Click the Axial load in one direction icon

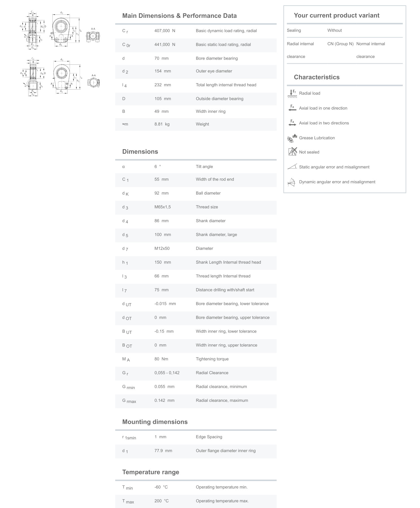click(292, 108)
